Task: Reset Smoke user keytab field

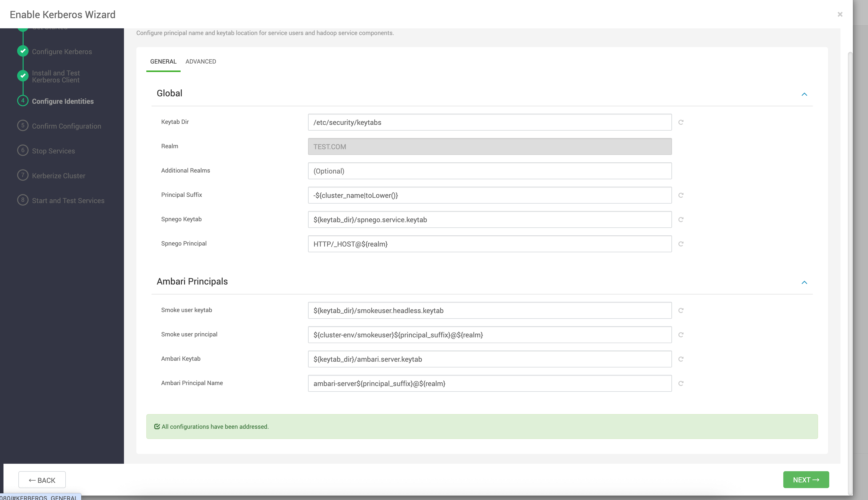Action: [x=681, y=310]
